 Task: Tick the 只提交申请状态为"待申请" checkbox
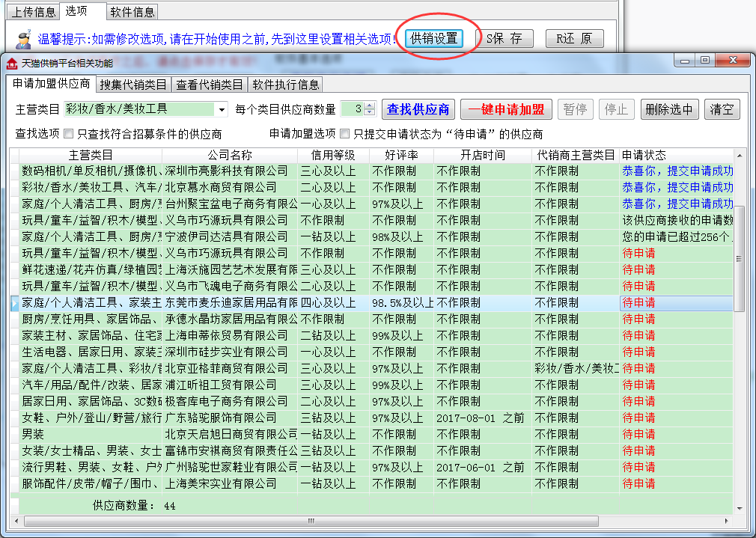(x=345, y=135)
